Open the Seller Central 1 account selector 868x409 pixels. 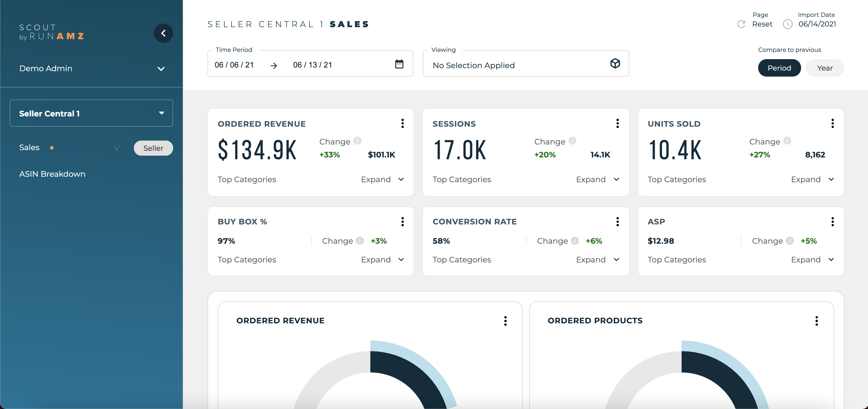pyautogui.click(x=91, y=113)
